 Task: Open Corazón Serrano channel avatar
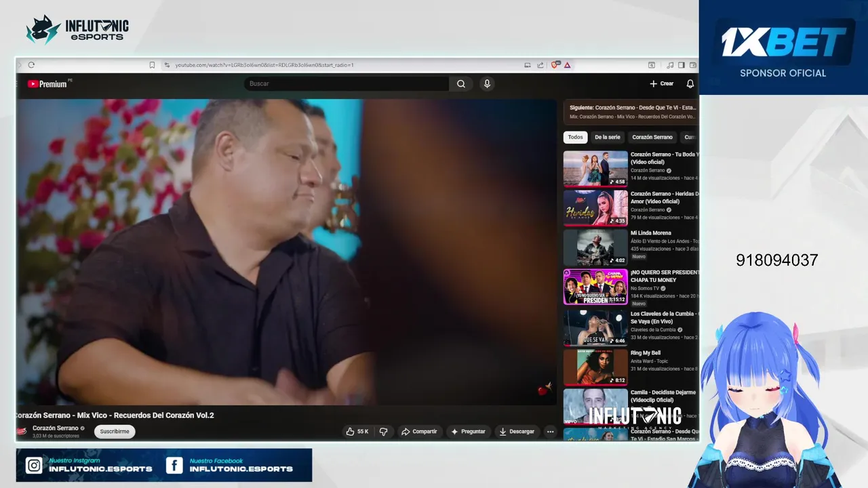click(22, 431)
